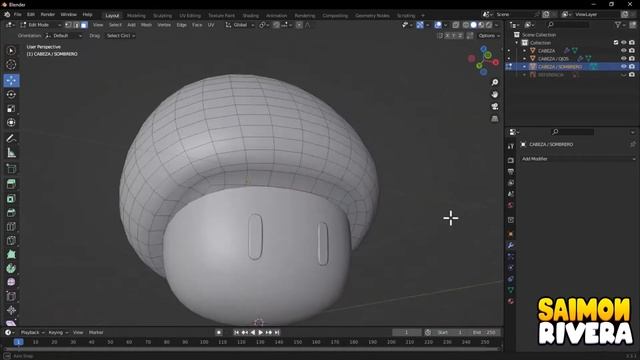Toggle X-ray display

(456, 25)
